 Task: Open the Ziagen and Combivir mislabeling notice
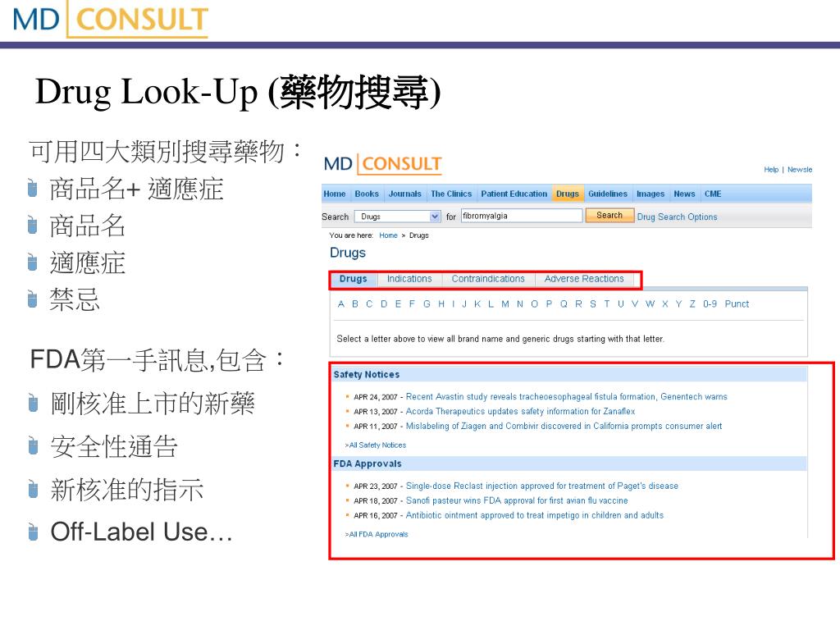coord(564,427)
